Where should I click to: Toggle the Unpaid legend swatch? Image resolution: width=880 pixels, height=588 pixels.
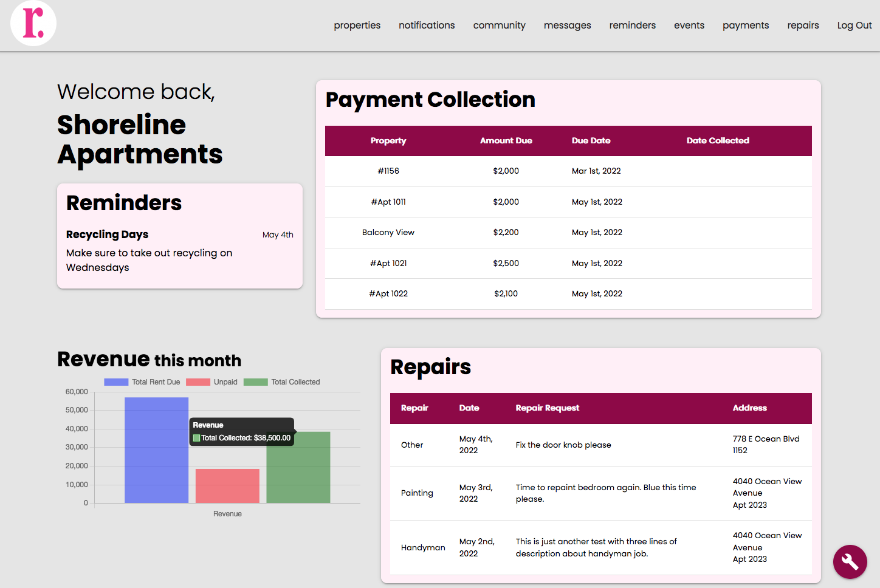pyautogui.click(x=198, y=382)
